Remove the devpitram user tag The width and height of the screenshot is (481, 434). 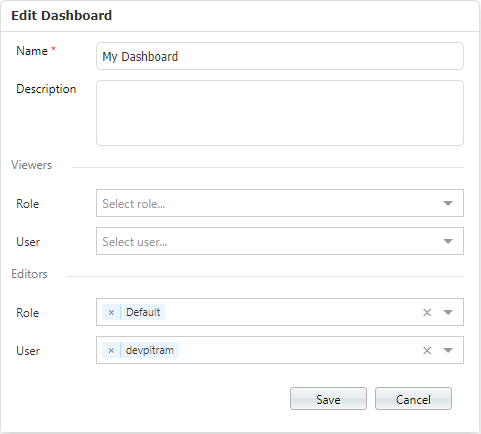[x=111, y=350]
